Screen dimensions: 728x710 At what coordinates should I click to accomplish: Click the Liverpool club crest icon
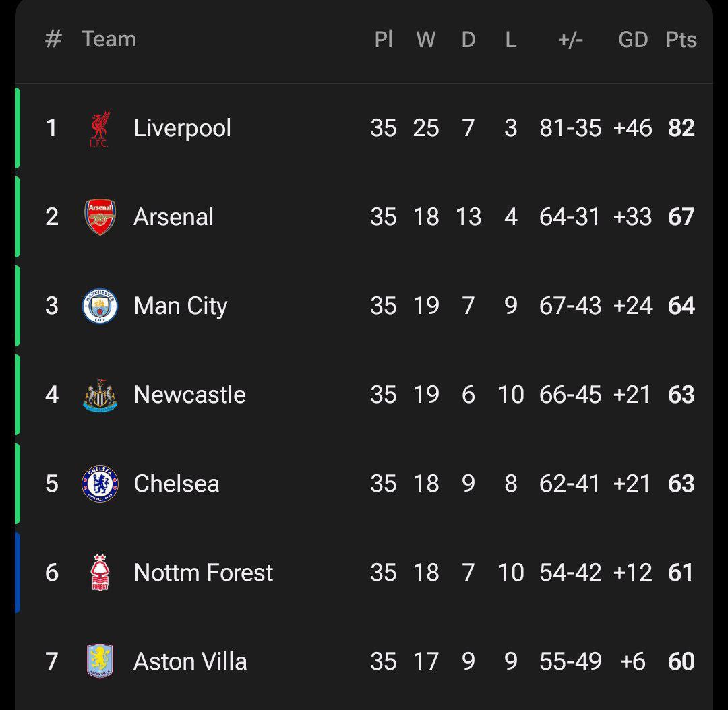[100, 128]
